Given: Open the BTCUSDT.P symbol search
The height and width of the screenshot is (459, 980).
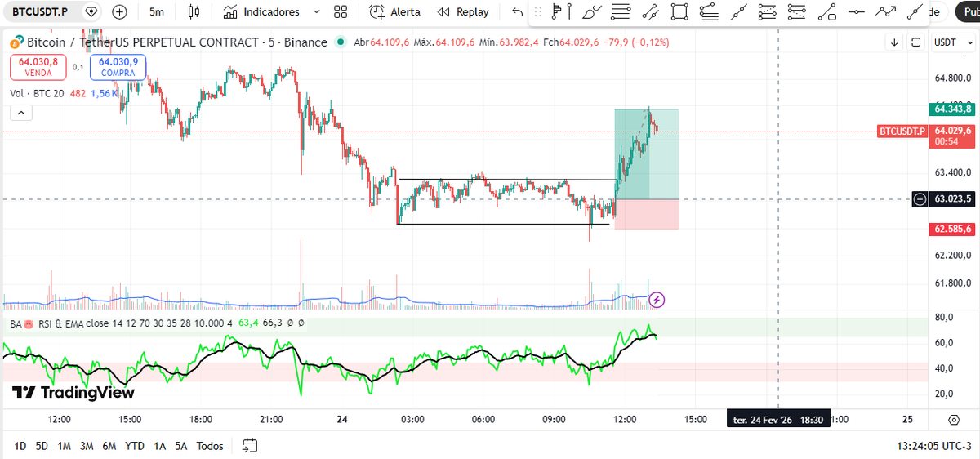Looking at the screenshot, I should [x=40, y=11].
